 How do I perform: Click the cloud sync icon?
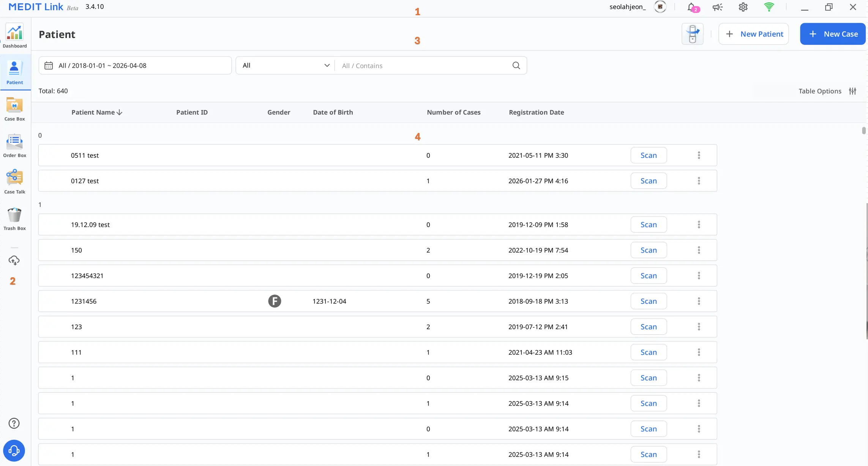tap(14, 261)
